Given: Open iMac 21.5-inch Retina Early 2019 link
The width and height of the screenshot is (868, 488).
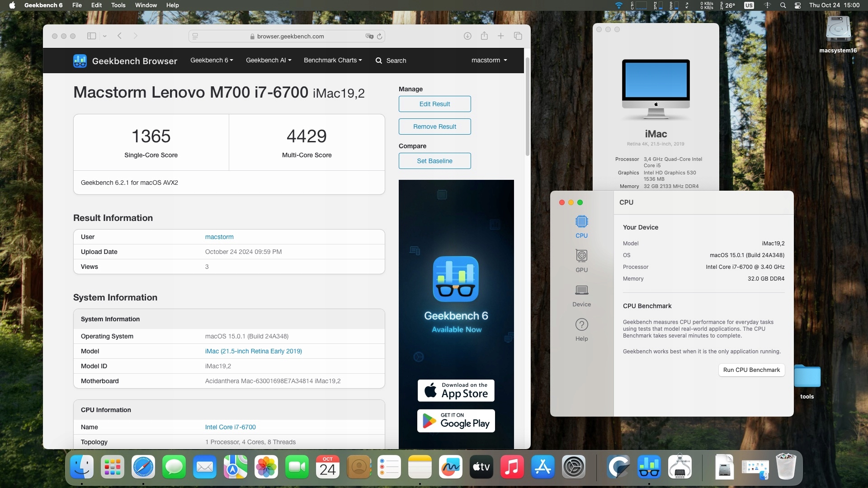Looking at the screenshot, I should tap(253, 351).
